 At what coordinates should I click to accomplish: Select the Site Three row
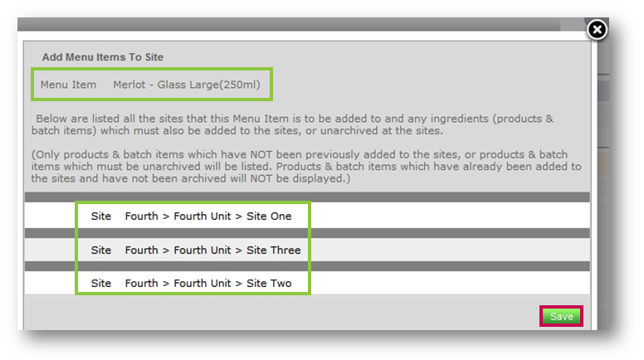[x=307, y=250]
